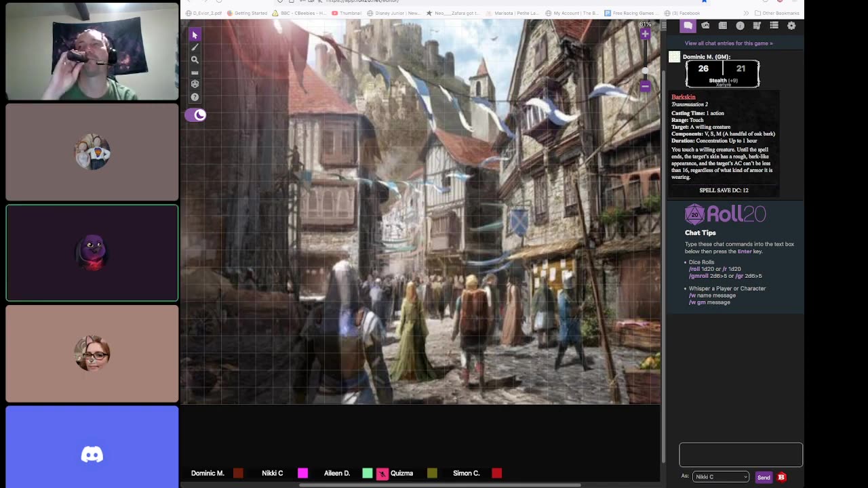Click the zoom slider handle

(x=645, y=70)
